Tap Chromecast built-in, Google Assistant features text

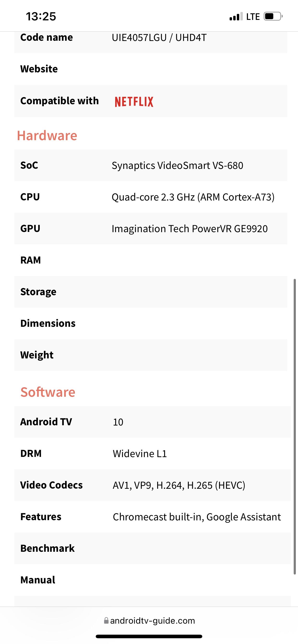click(197, 517)
